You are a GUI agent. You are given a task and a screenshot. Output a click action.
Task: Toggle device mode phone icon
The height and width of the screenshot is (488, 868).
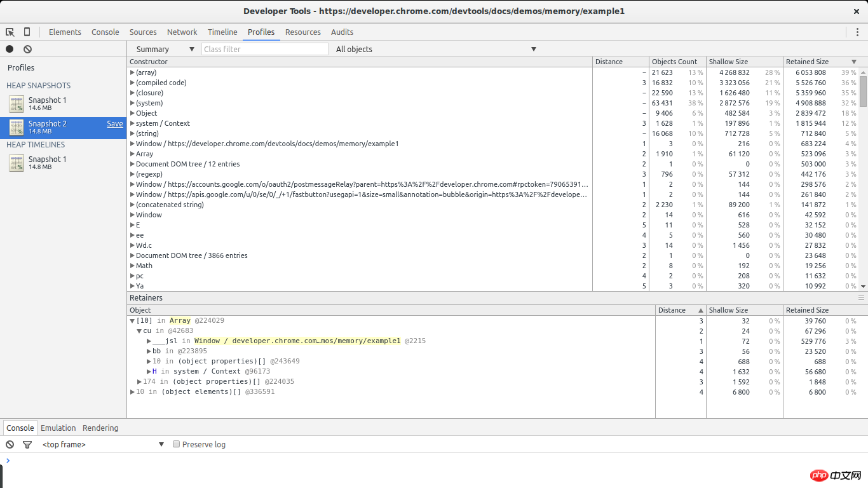[x=27, y=32]
